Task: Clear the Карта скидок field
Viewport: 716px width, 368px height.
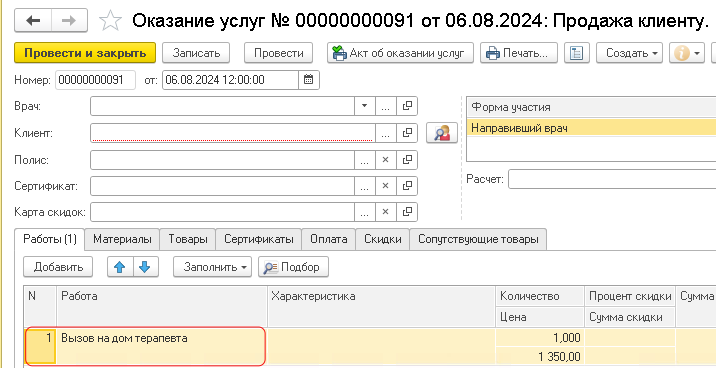Action: pos(385,212)
